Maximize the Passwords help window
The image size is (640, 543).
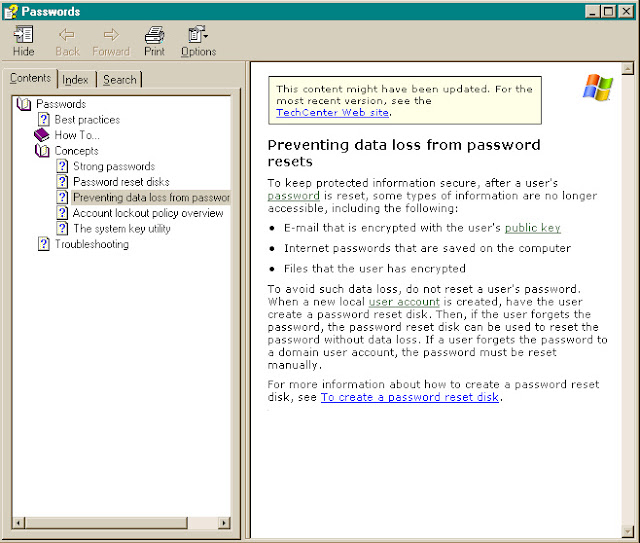click(x=608, y=11)
